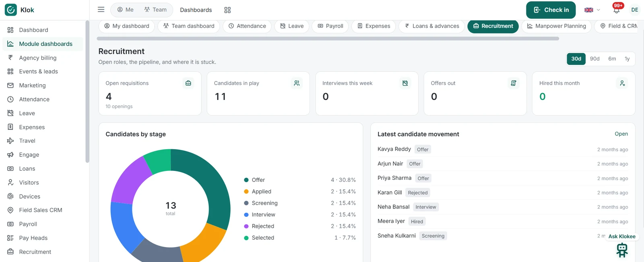Click the clock icon next to sidebar Attendance
Image resolution: width=644 pixels, height=262 pixels.
(x=10, y=99)
